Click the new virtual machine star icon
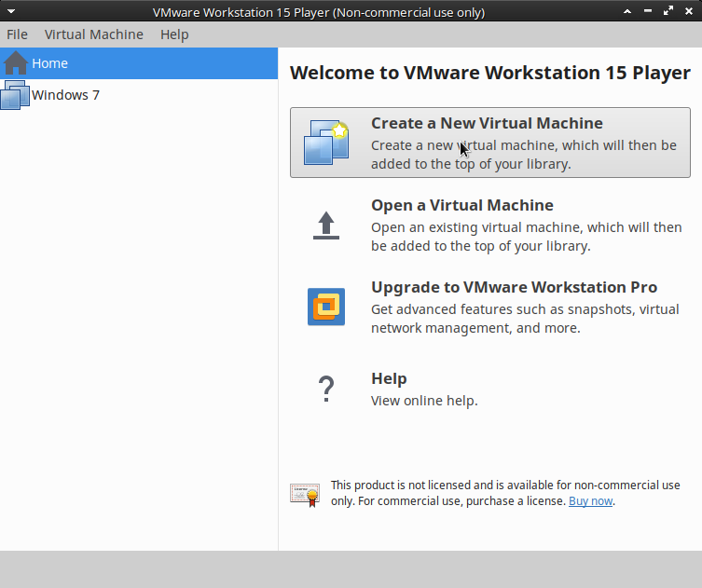The image size is (702, 588). tap(326, 143)
